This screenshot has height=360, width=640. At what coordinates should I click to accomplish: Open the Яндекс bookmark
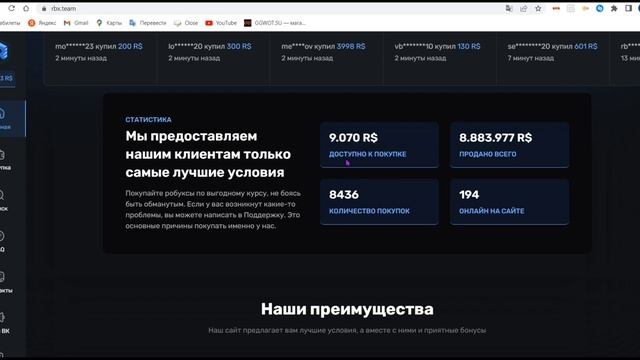tap(42, 23)
